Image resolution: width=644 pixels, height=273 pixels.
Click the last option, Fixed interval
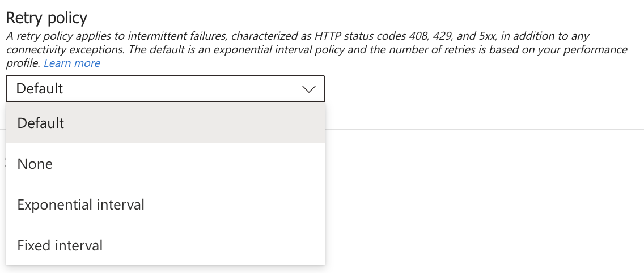tap(60, 245)
